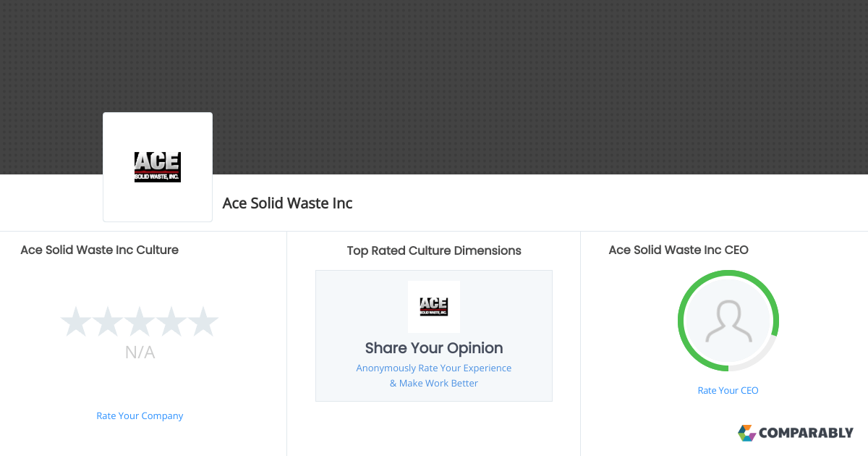868x456 pixels.
Task: Select the Top Rated Culture Dimensions heading
Action: (x=433, y=250)
